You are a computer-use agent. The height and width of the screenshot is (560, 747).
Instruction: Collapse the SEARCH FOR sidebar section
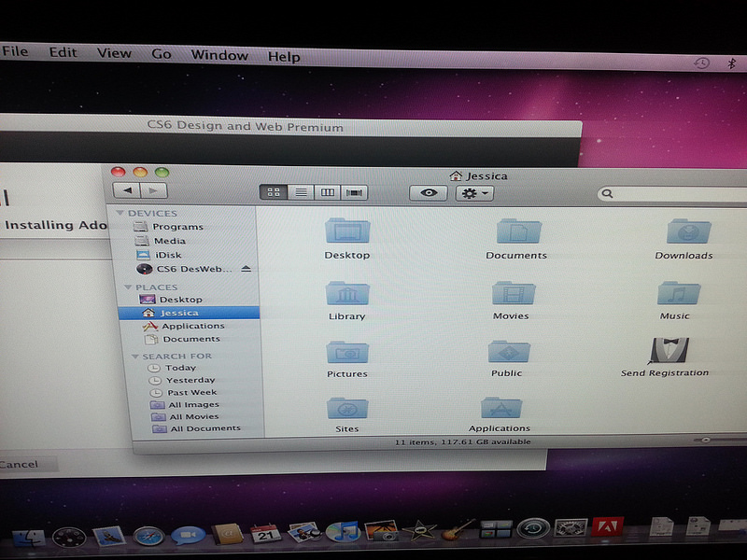coord(134,356)
